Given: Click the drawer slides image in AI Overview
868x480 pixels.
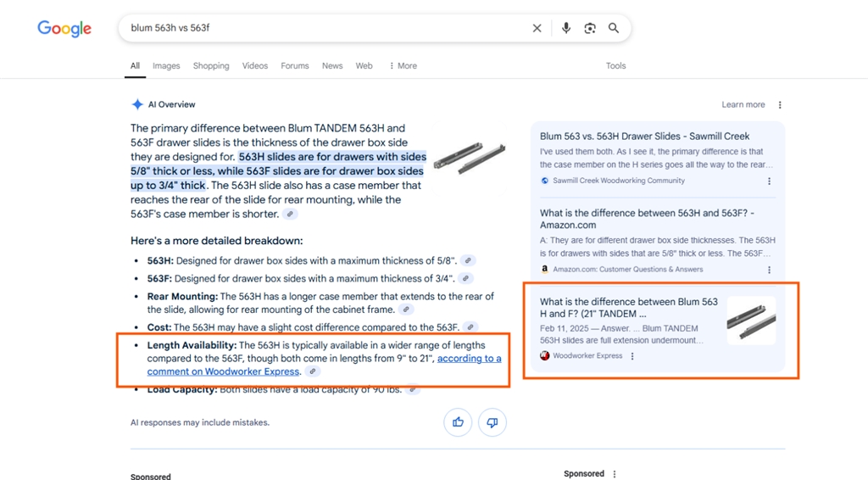Looking at the screenshot, I should pyautogui.click(x=470, y=158).
